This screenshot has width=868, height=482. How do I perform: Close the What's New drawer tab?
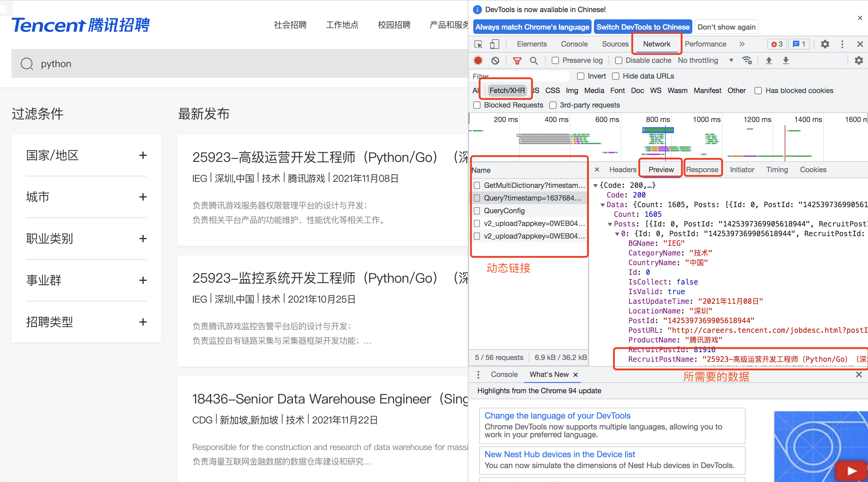[576, 374]
